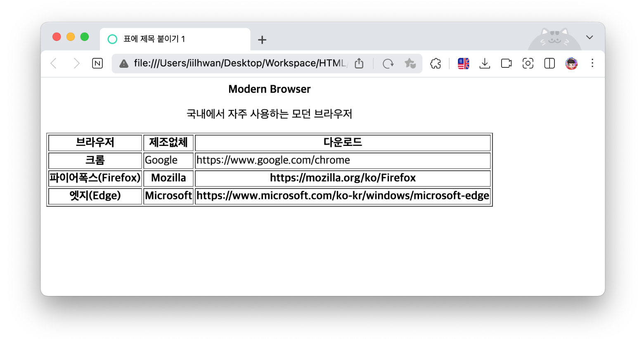The image size is (644, 339).
Task: Click the '제조업체' header cell
Action: (x=168, y=143)
